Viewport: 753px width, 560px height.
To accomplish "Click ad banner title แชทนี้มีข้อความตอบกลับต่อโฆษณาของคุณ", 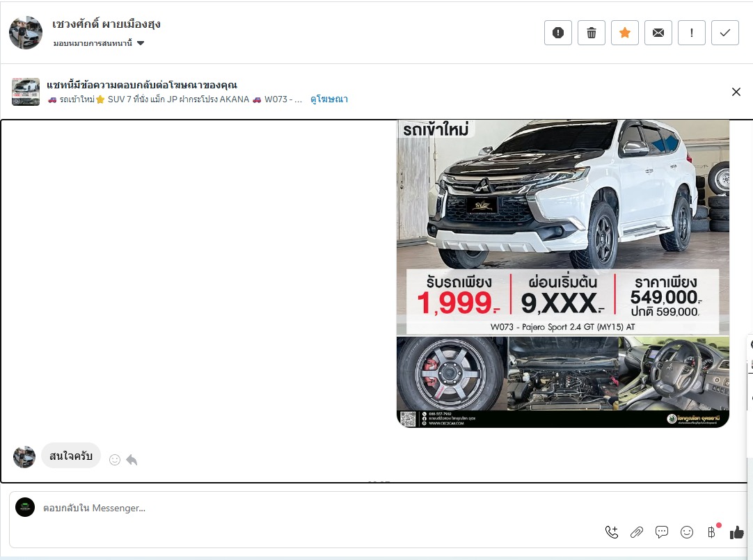I will pyautogui.click(x=142, y=85).
